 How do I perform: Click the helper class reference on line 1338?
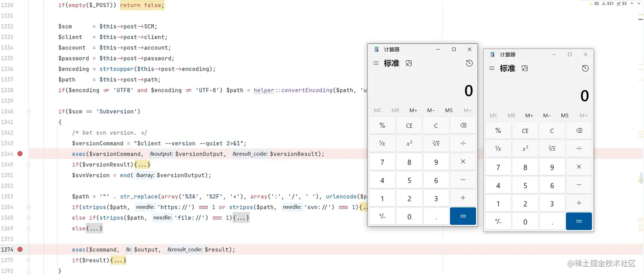click(x=264, y=90)
